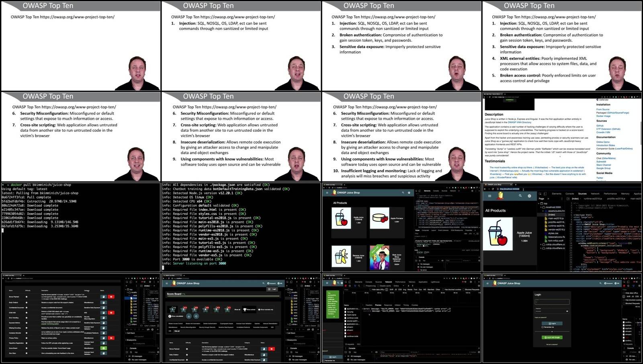The width and height of the screenshot is (643, 364).
Task: Tick Remember me in the Google login form
Action: 543,327
